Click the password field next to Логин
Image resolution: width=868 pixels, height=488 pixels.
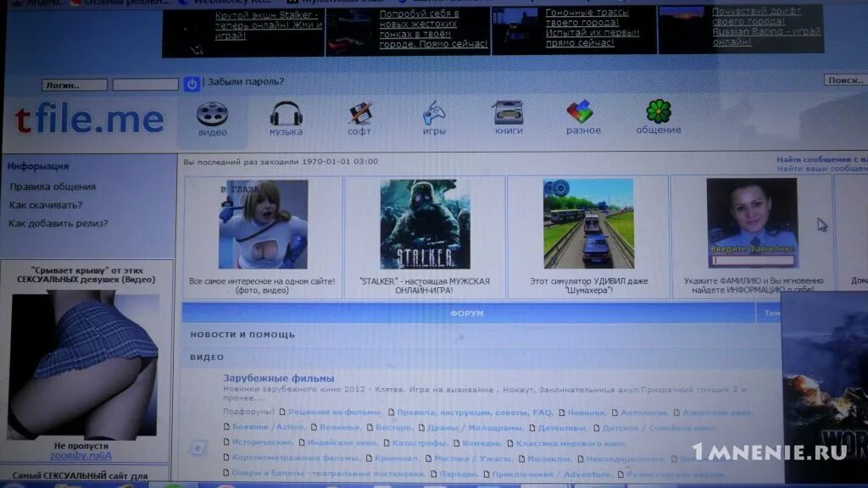point(146,85)
